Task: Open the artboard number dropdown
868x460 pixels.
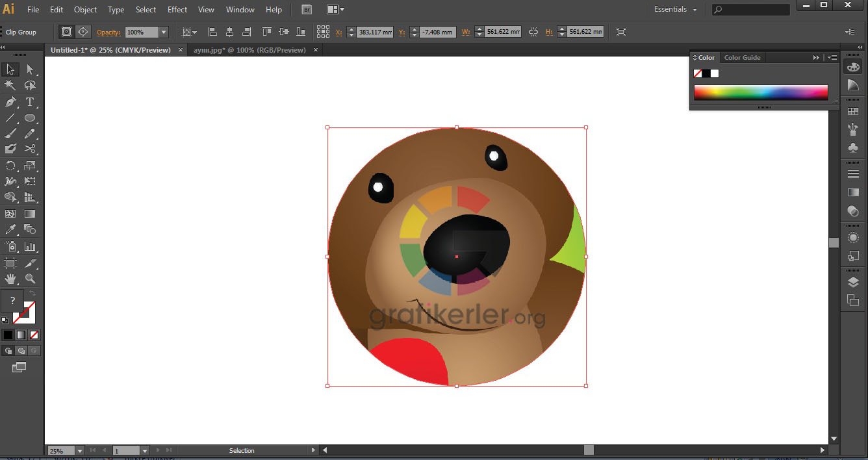Action: click(x=145, y=450)
